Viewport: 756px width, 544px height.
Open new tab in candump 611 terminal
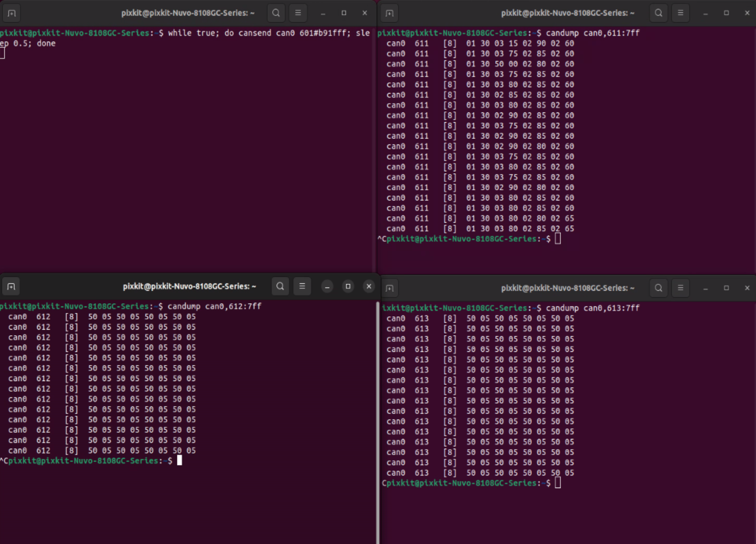pyautogui.click(x=390, y=13)
